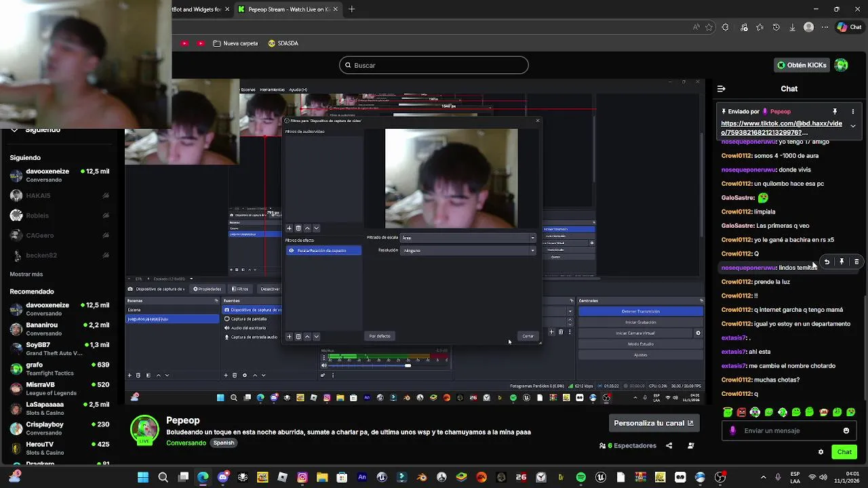Open Edge Copilot Chat button
868x488 pixels.
(x=849, y=27)
